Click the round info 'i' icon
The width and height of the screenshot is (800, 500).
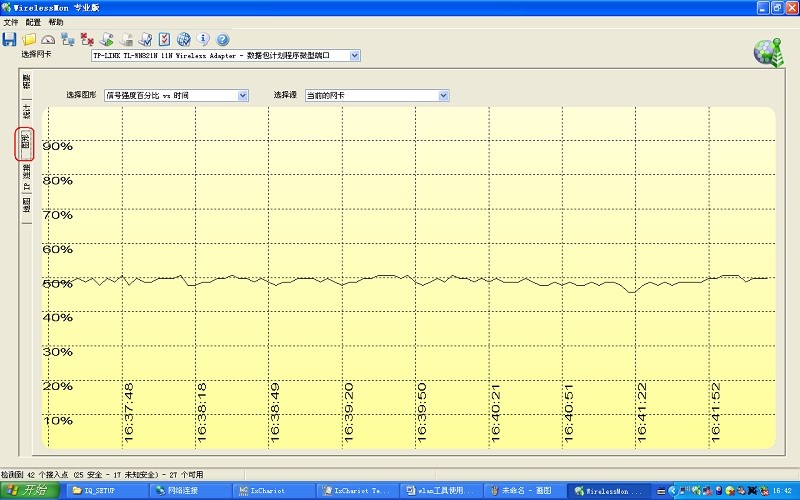(203, 40)
